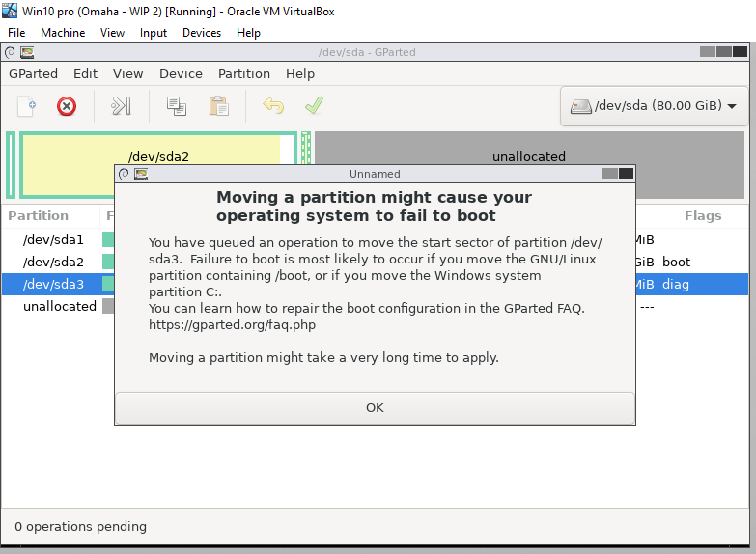The width and height of the screenshot is (756, 554).
Task: Click the VirtualBox window title icon
Action: point(10,10)
